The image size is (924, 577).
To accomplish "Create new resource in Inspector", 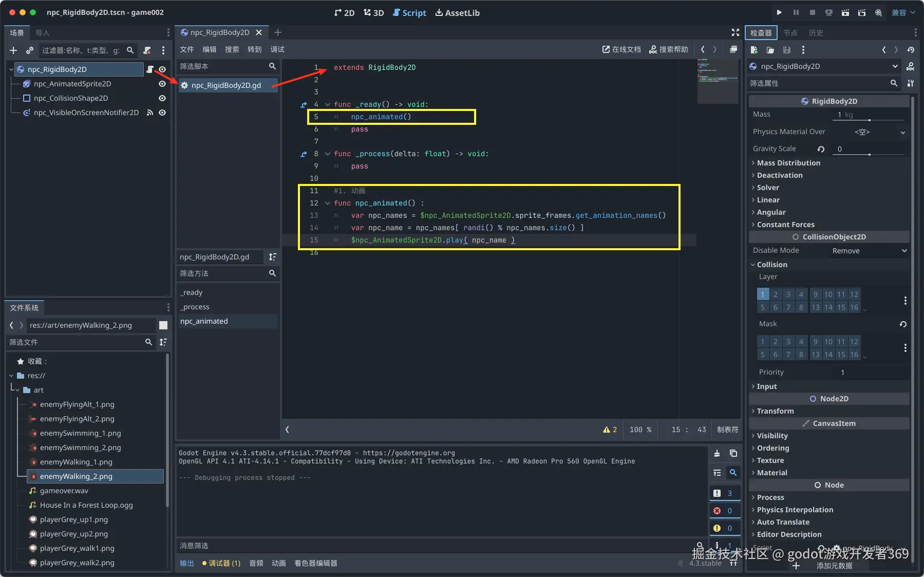I will (754, 50).
